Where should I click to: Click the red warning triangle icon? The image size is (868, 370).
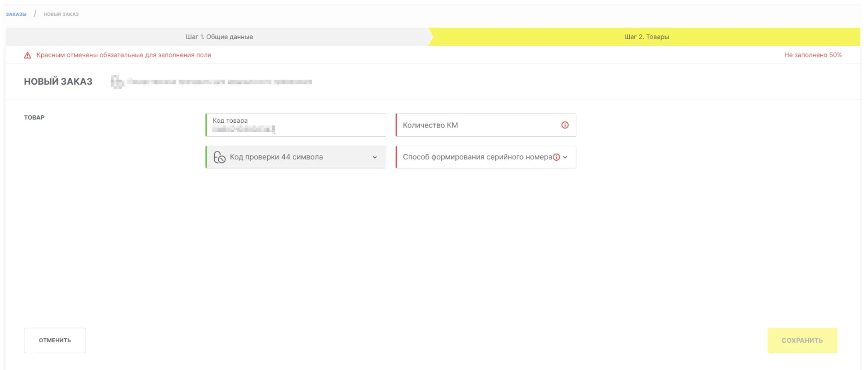28,55
